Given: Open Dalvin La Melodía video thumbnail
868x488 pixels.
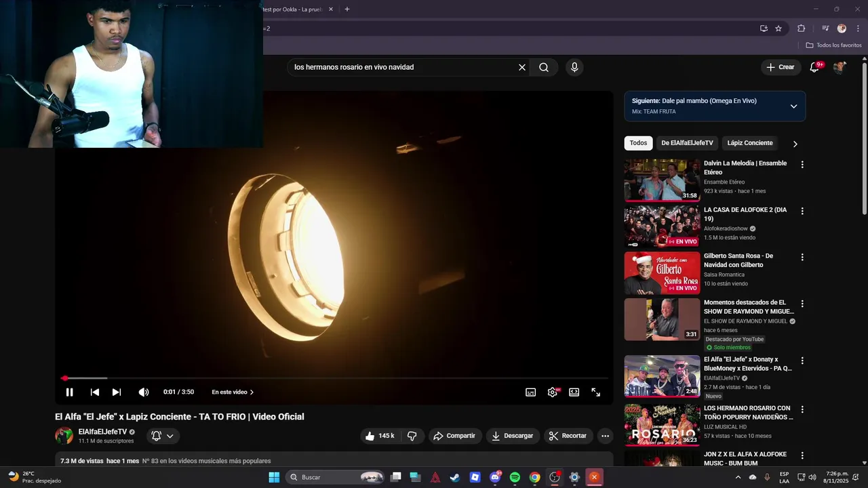Looking at the screenshot, I should pyautogui.click(x=662, y=180).
